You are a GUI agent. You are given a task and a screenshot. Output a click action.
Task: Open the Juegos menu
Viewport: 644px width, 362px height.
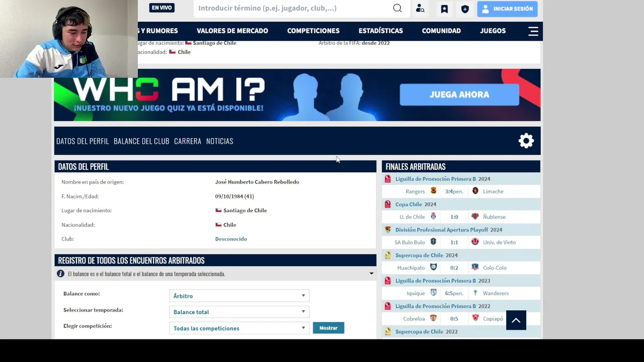pyautogui.click(x=493, y=31)
